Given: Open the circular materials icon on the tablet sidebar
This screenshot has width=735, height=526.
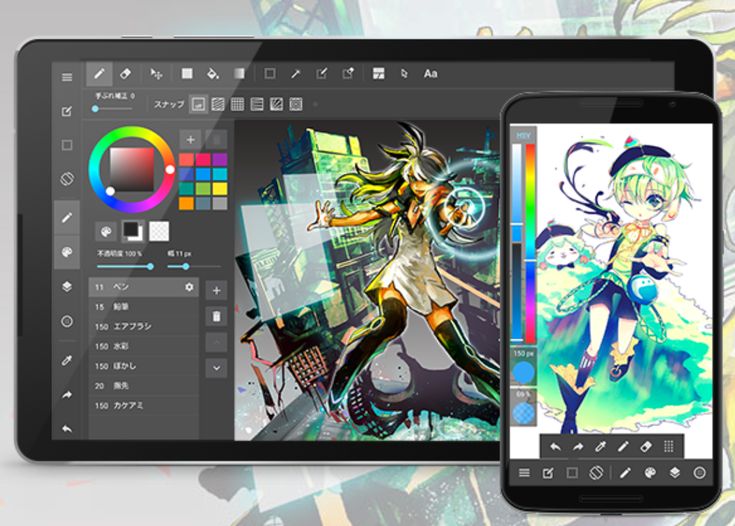Looking at the screenshot, I should 67,321.
